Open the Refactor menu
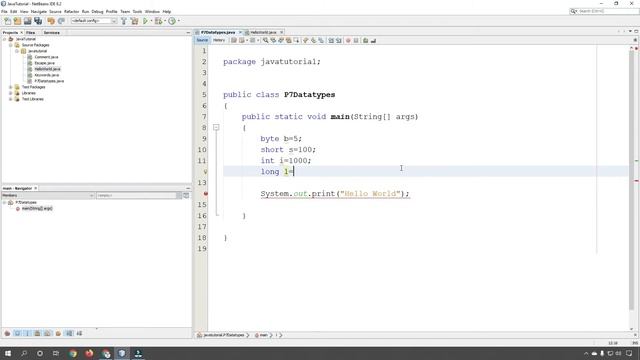Viewport: 640px width, 360px height. (x=71, y=11)
